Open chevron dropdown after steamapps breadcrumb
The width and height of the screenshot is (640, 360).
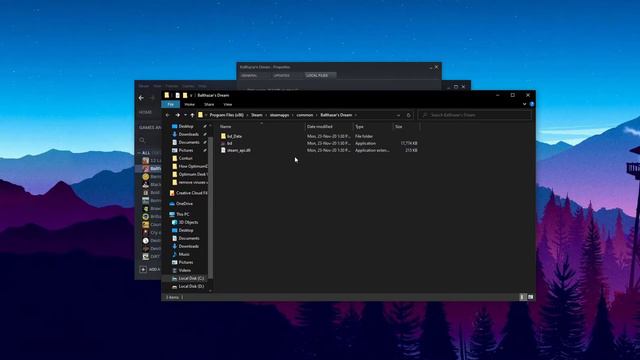[x=293, y=115]
